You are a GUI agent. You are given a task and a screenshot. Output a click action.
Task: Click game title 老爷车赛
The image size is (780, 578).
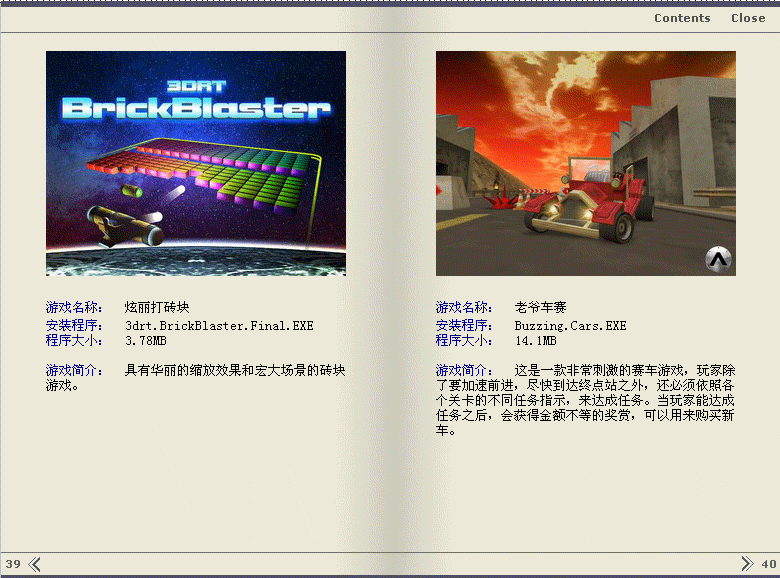tap(540, 307)
